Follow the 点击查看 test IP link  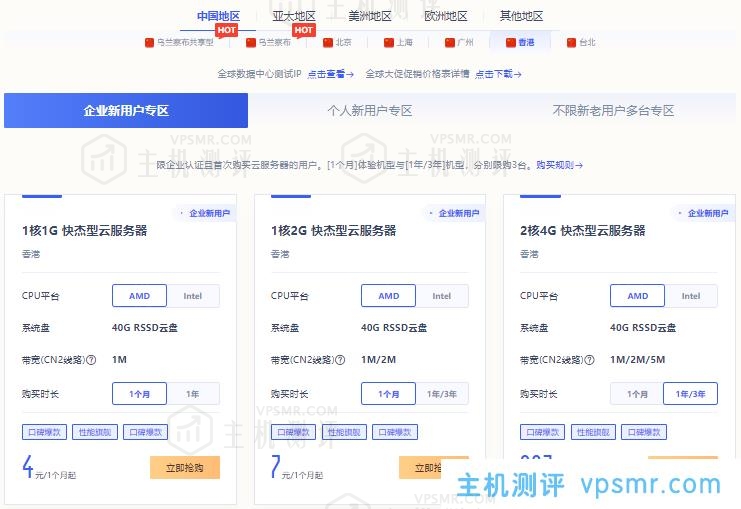tap(330, 74)
